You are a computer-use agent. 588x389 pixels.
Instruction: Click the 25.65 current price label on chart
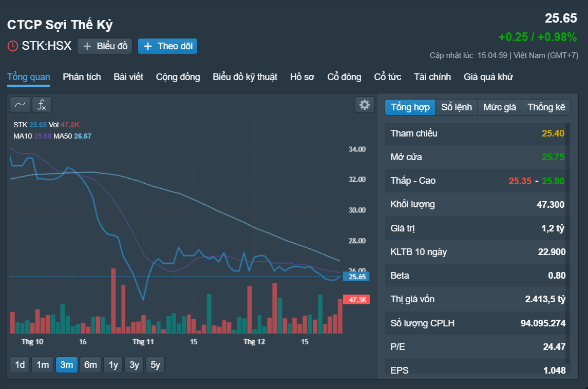pyautogui.click(x=356, y=277)
